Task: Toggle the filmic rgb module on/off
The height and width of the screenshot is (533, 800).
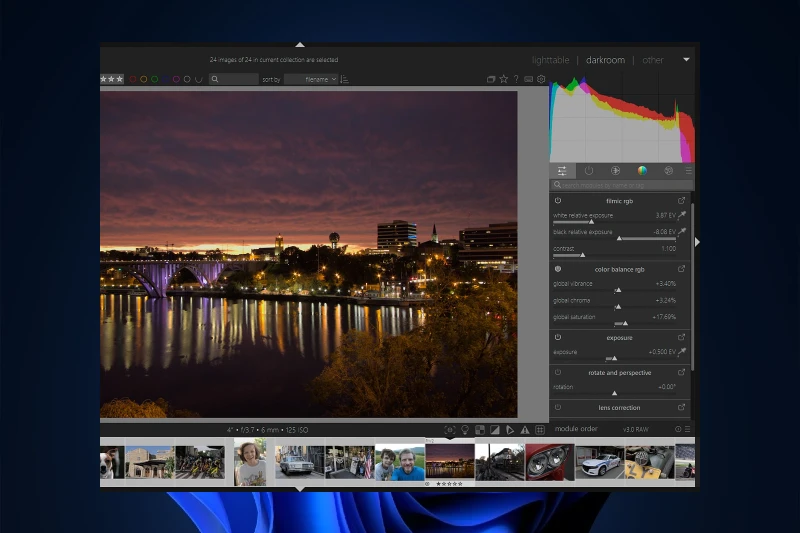Action: pos(558,201)
